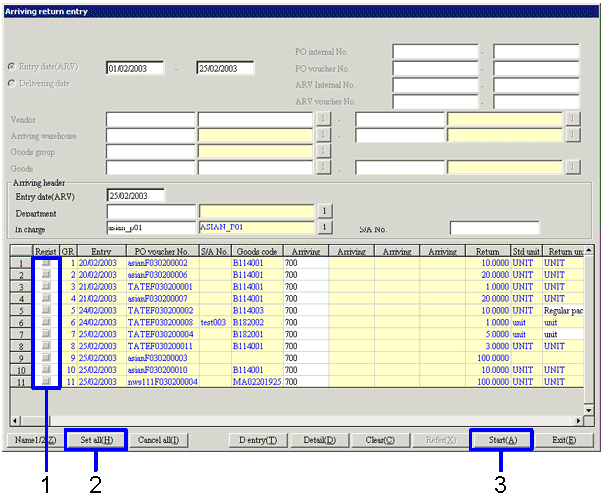The height and width of the screenshot is (502, 604).
Task: Open the Department lookup button
Action: (324, 211)
